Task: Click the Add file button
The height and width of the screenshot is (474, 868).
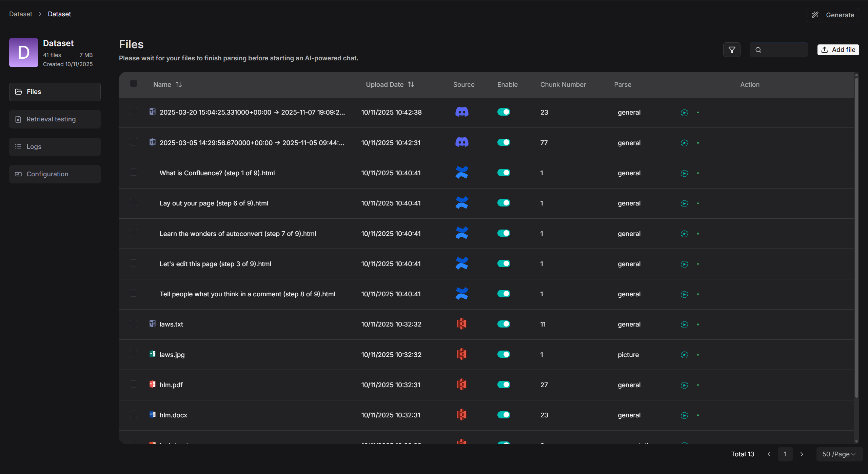Action: pos(838,50)
